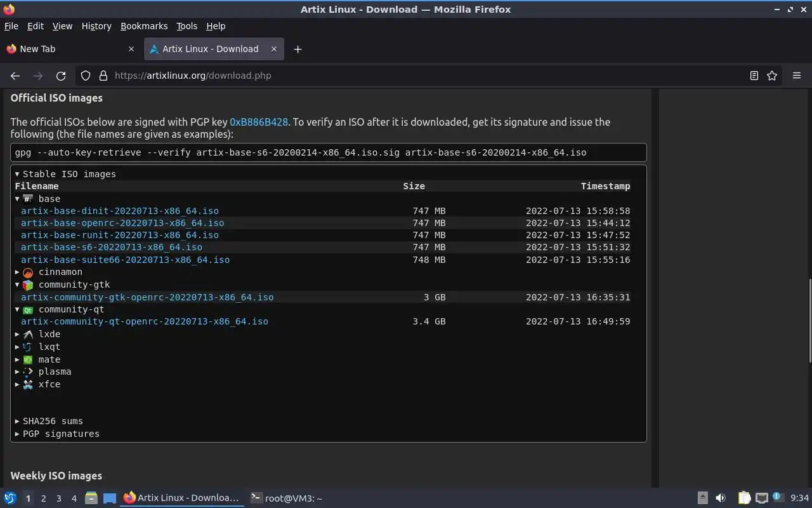Switch to virtual desktop 3
This screenshot has height=508, width=812.
click(58, 498)
